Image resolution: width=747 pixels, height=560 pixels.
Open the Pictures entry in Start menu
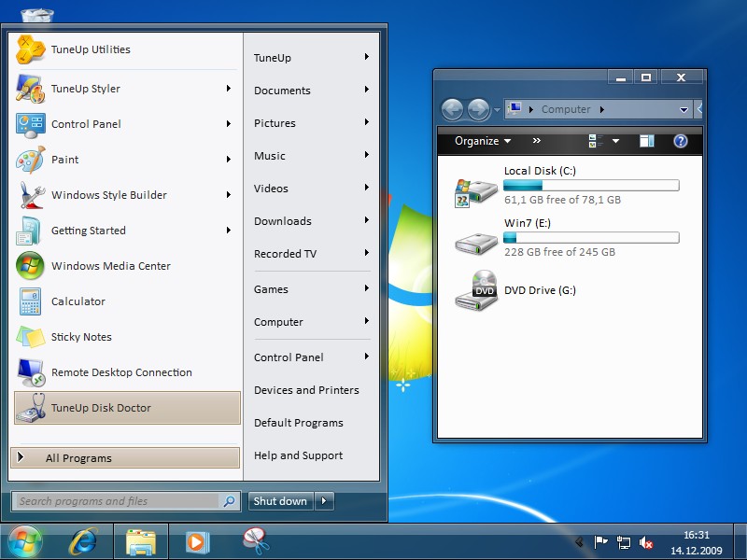pos(311,123)
